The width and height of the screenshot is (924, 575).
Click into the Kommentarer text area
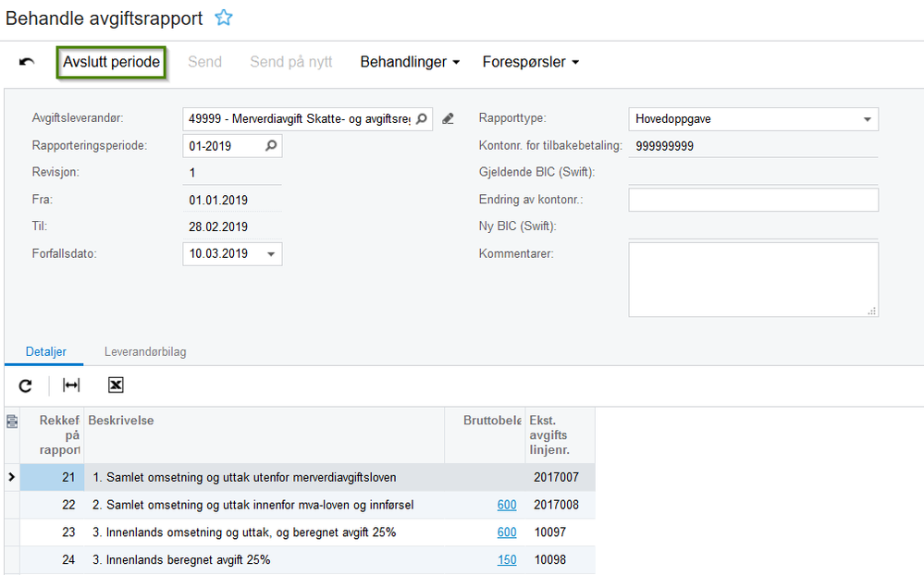(x=753, y=279)
